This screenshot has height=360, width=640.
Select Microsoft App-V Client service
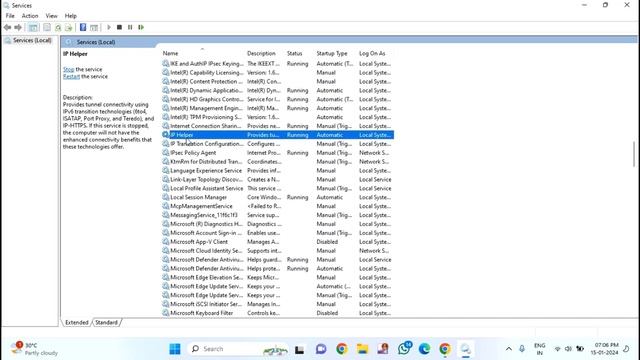(278, 242)
